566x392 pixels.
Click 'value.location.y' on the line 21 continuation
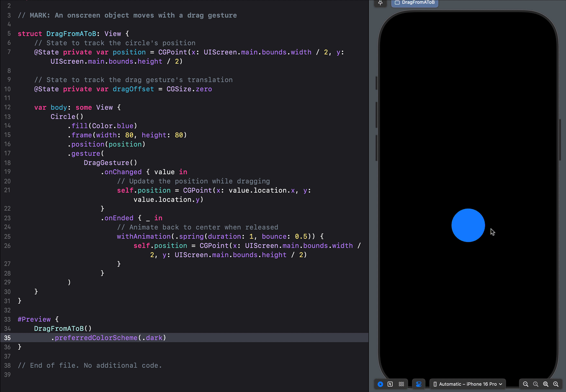click(x=167, y=200)
